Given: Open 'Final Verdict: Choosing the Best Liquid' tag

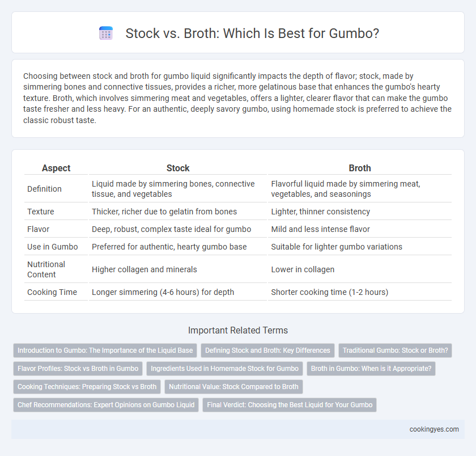Looking at the screenshot, I should pos(290,405).
